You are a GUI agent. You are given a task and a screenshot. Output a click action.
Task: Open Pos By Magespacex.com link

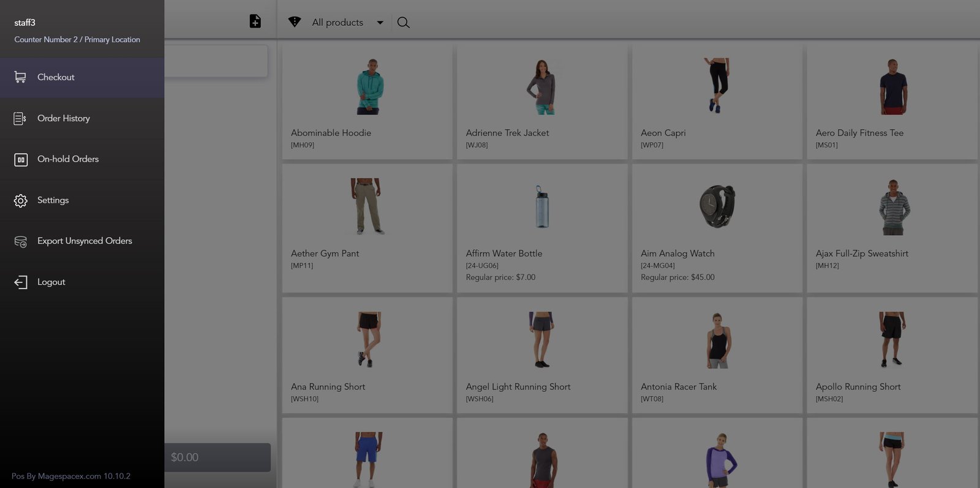pyautogui.click(x=71, y=476)
